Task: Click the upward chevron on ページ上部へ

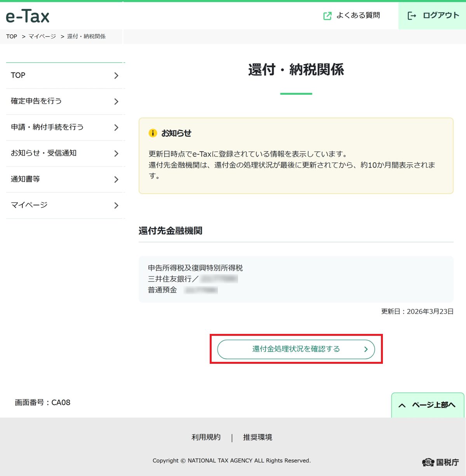Action: pos(402,405)
